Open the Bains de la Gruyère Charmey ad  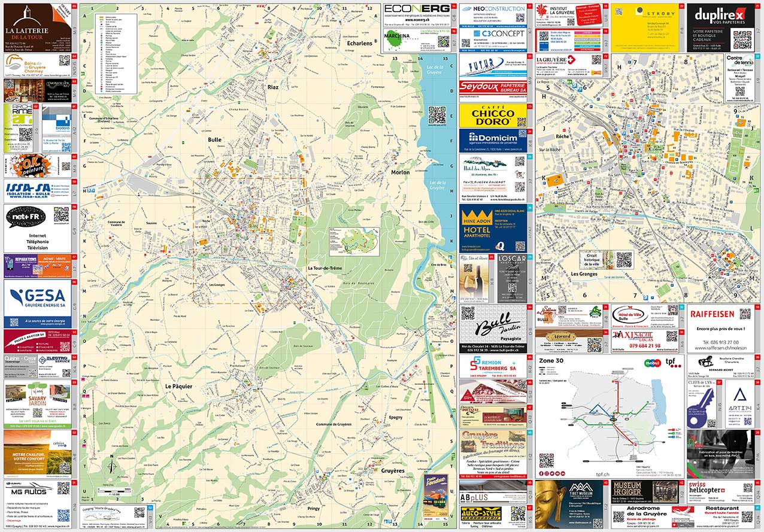[37, 66]
